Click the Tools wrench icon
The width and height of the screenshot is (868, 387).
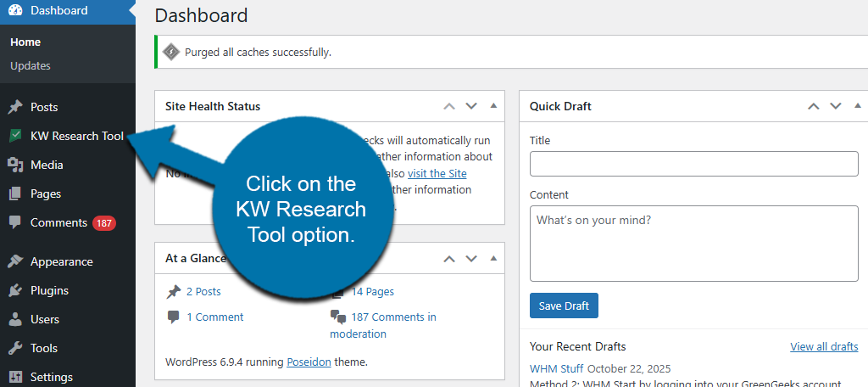15,348
